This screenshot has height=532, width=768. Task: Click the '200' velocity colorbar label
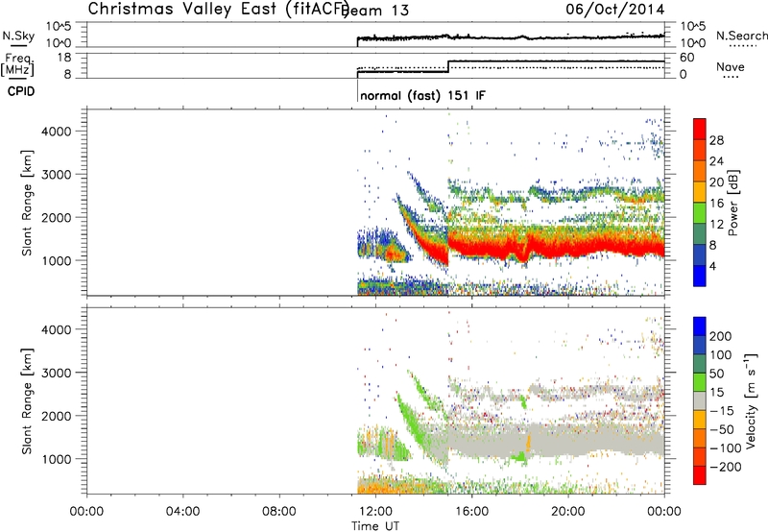[720, 336]
